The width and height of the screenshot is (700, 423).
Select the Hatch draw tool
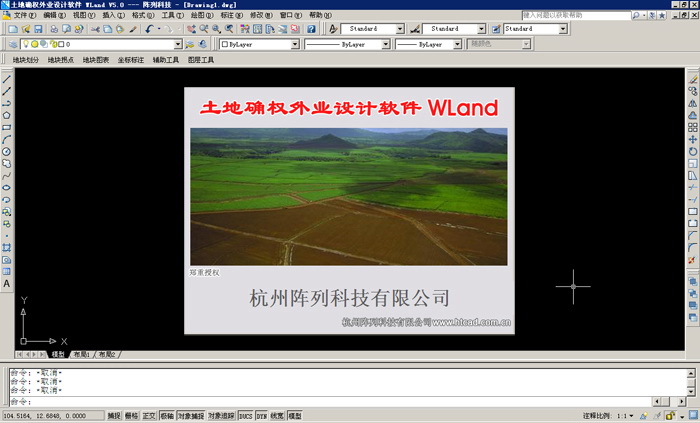7,247
